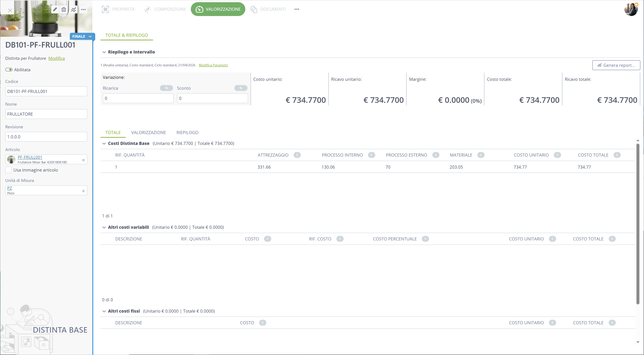This screenshot has height=355, width=644.
Task: Collapse the Riepilogo e intervallo section
Action: 104,52
